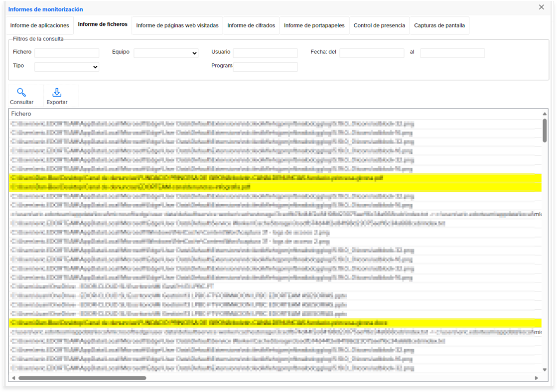
Task: Click the Consultar magnifier icon
Action: point(21,93)
